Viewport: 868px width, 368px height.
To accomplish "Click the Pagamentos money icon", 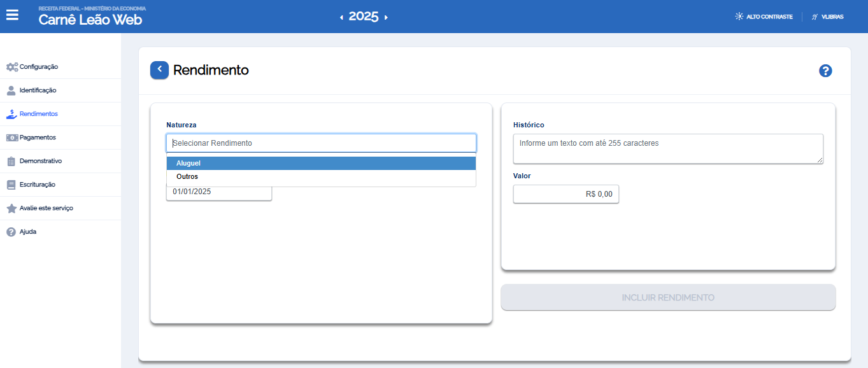I will [12, 138].
